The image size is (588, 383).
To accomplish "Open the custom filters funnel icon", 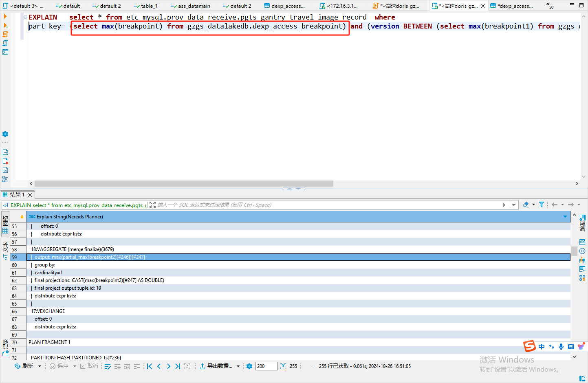I will [542, 205].
